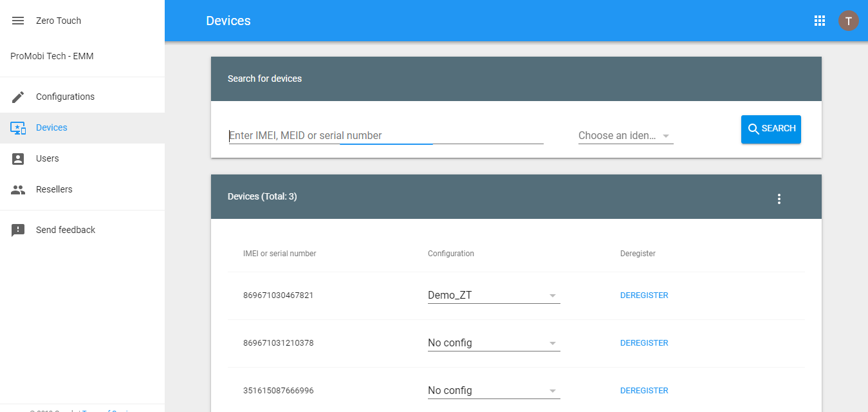
Task: Click the Resellers sidebar icon
Action: [x=17, y=189]
